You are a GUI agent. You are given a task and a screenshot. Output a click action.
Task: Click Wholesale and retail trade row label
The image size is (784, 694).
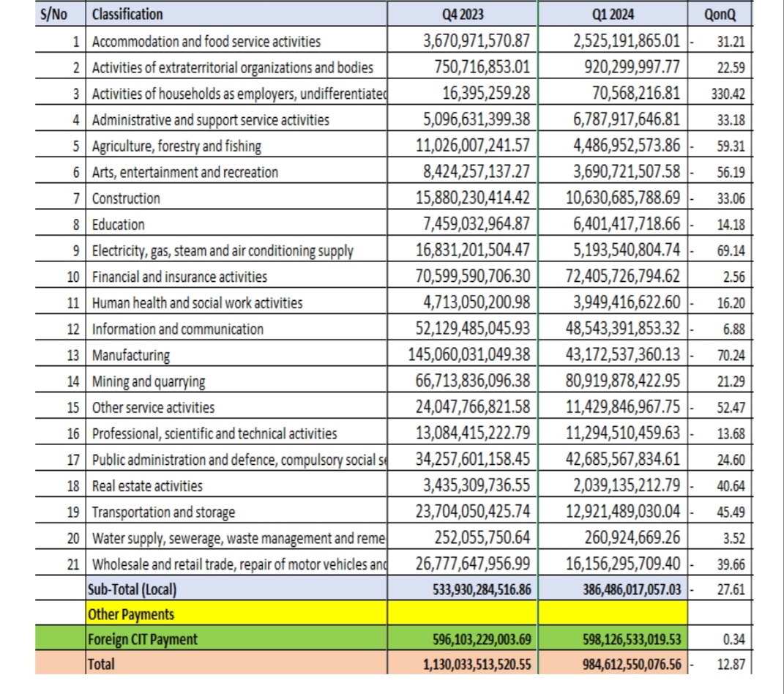(239, 564)
